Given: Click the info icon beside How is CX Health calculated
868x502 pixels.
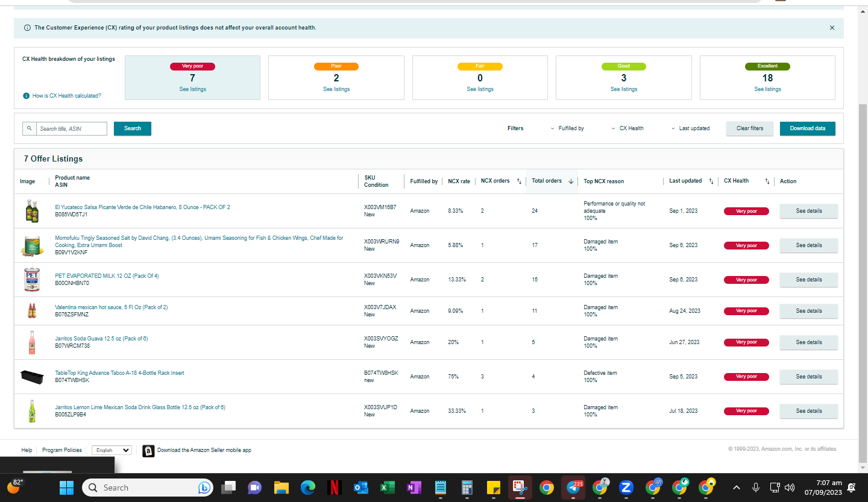Looking at the screenshot, I should (26, 96).
